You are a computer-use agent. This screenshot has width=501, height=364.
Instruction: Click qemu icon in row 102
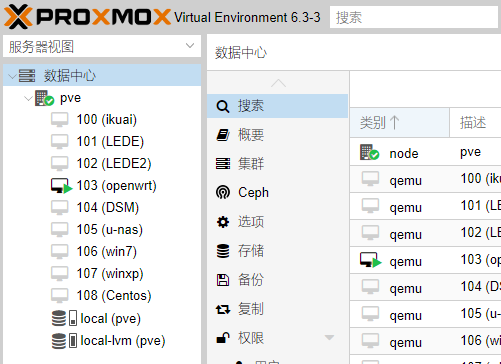(370, 233)
